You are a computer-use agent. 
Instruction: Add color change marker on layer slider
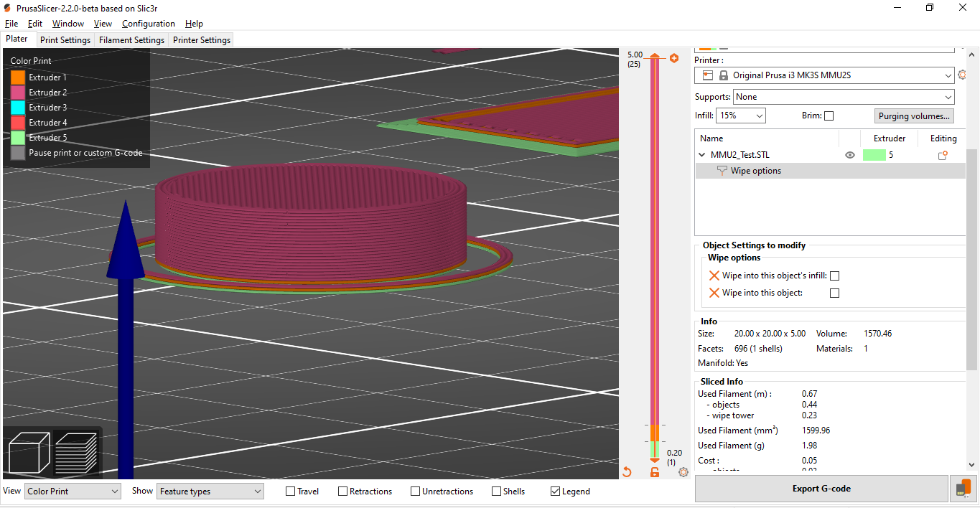pyautogui.click(x=674, y=58)
